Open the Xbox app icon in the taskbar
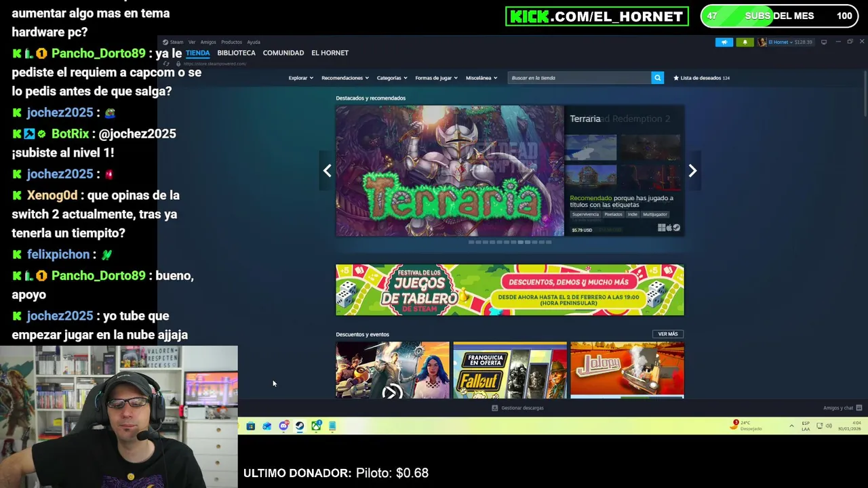Screen dimensions: 868x488 316,426
